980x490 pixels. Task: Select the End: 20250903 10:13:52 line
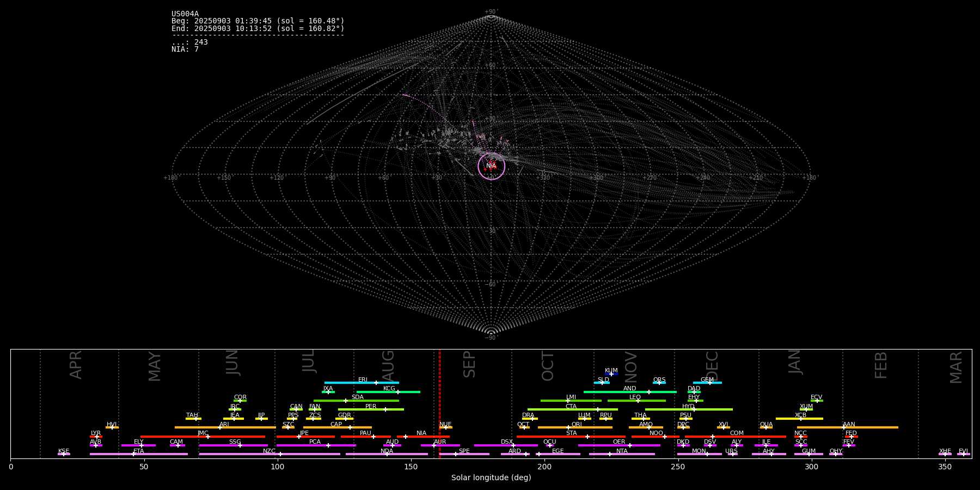click(258, 28)
